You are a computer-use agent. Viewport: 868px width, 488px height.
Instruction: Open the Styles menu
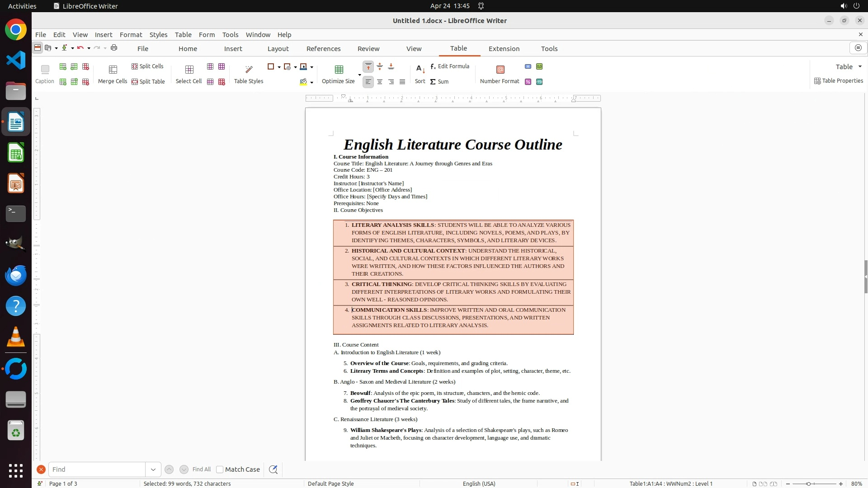[158, 35]
